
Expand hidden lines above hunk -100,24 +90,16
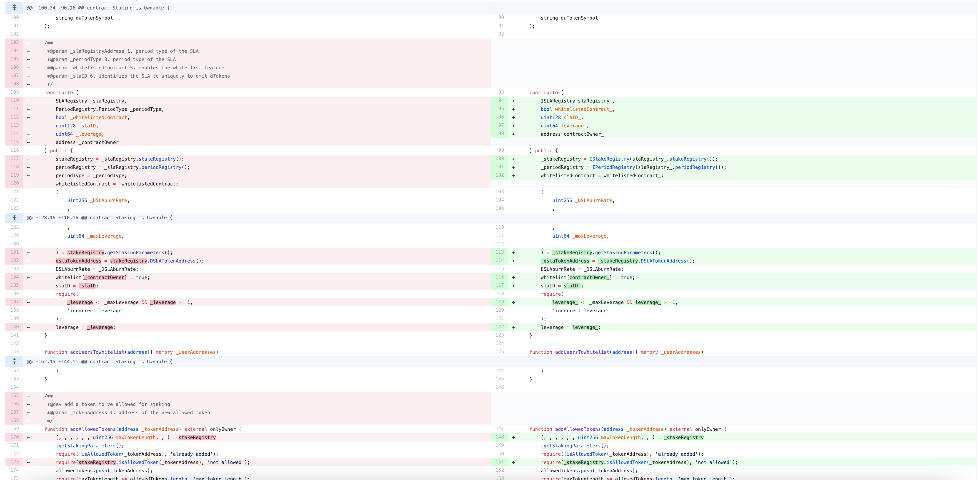pos(15,8)
